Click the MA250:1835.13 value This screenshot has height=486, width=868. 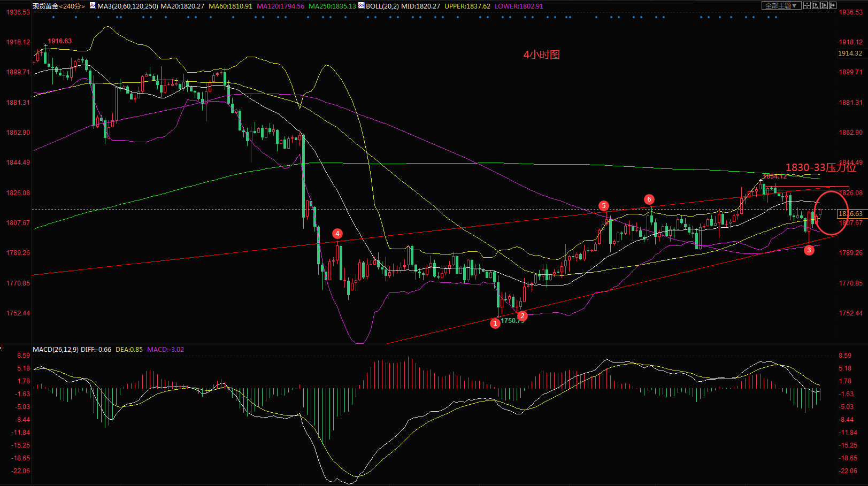332,6
